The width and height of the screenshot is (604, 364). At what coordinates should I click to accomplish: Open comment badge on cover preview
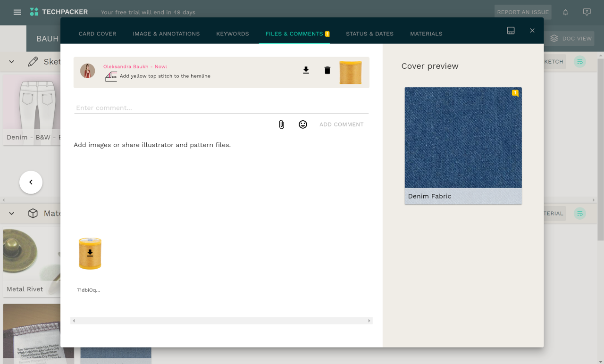point(515,93)
